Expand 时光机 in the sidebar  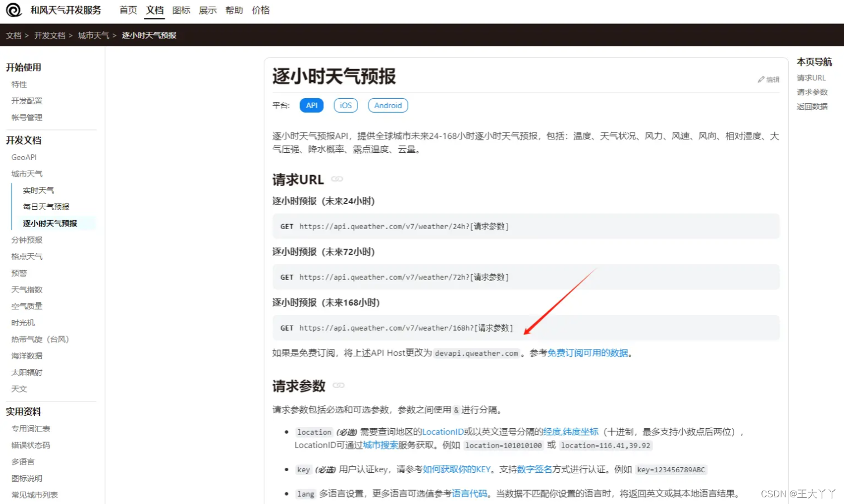[x=23, y=323]
